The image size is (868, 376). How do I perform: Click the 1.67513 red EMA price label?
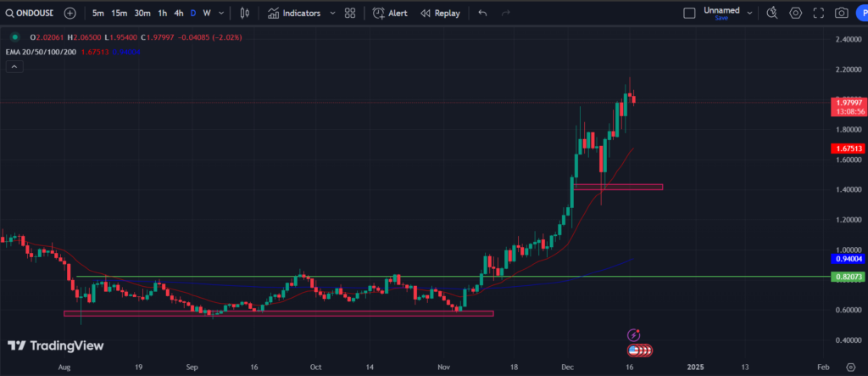pyautogui.click(x=849, y=148)
